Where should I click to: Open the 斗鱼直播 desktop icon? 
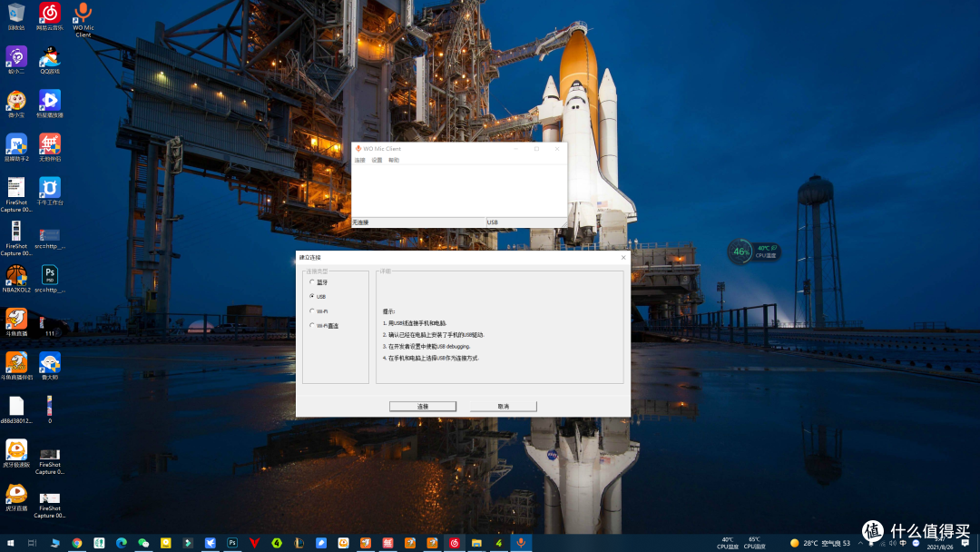(x=16, y=322)
